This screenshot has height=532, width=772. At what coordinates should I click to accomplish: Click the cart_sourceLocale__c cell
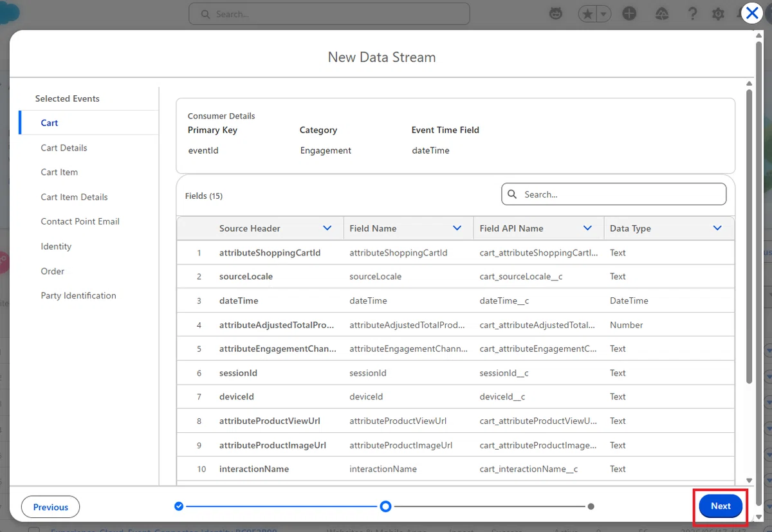[x=521, y=277]
